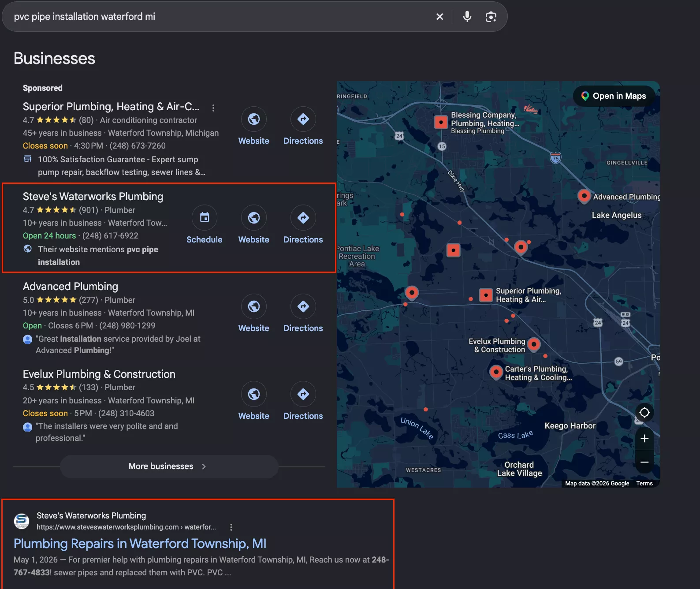The image size is (700, 589).
Task: Click phone number (248) 310-4603
Action: click(126, 414)
